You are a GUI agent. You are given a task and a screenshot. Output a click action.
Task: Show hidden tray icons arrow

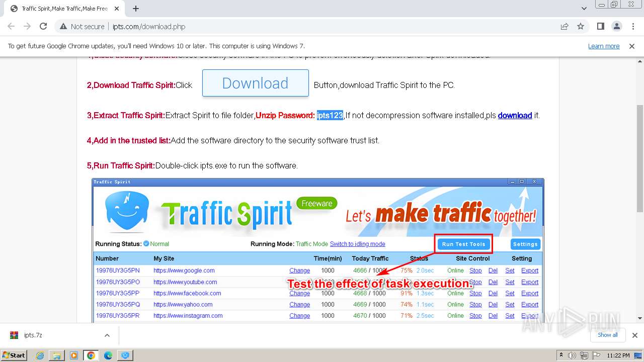(x=561, y=355)
